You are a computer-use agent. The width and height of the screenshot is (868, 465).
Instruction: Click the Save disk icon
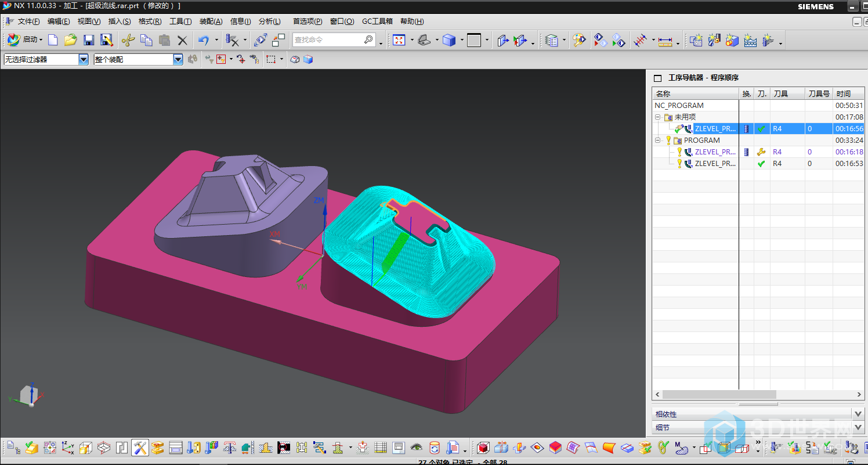click(x=89, y=40)
